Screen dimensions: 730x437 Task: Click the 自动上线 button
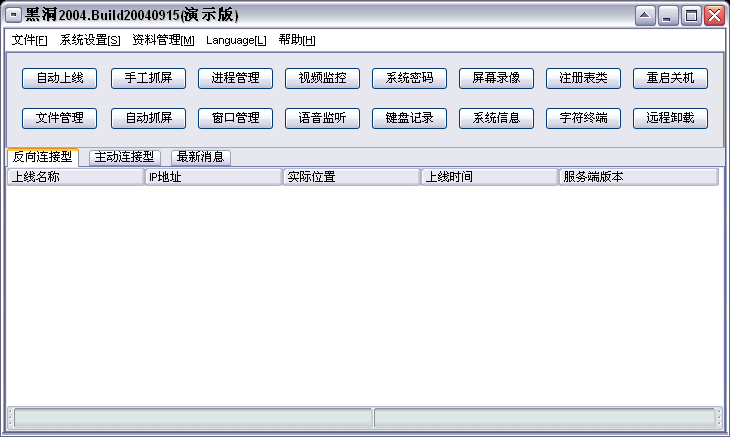point(59,78)
